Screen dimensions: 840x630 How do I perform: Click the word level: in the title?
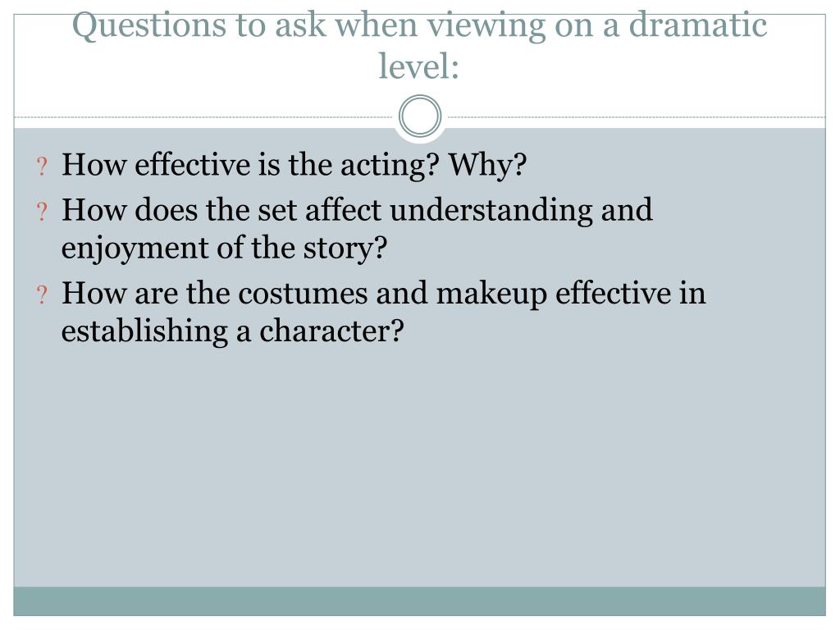[418, 66]
